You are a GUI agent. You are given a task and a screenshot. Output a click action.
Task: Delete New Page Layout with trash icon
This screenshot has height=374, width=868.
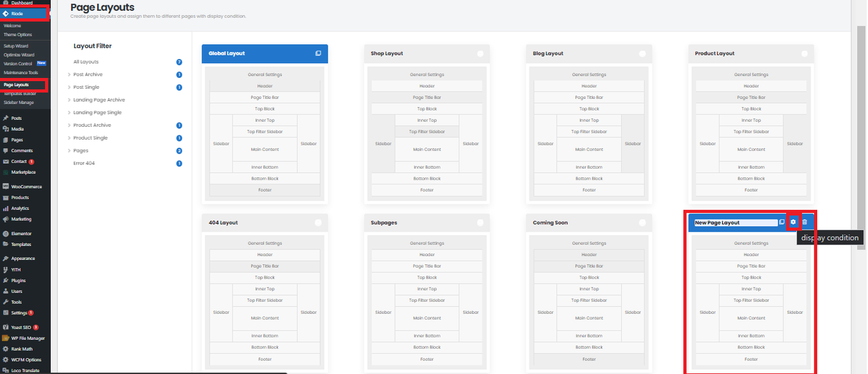point(804,222)
